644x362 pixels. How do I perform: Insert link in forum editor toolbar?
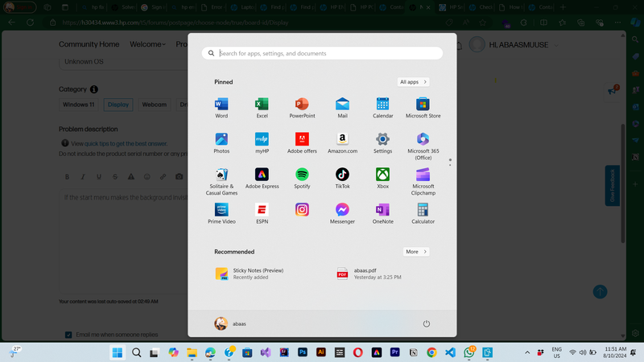pos(163,177)
